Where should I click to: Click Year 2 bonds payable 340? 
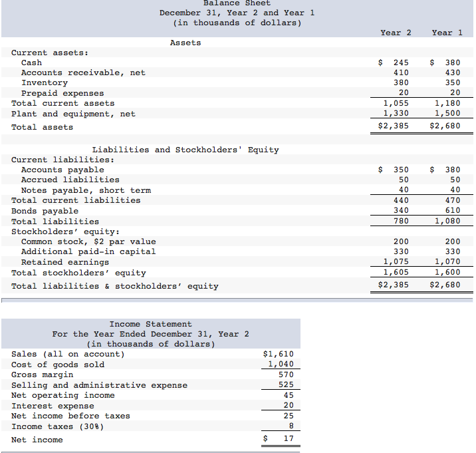point(401,211)
